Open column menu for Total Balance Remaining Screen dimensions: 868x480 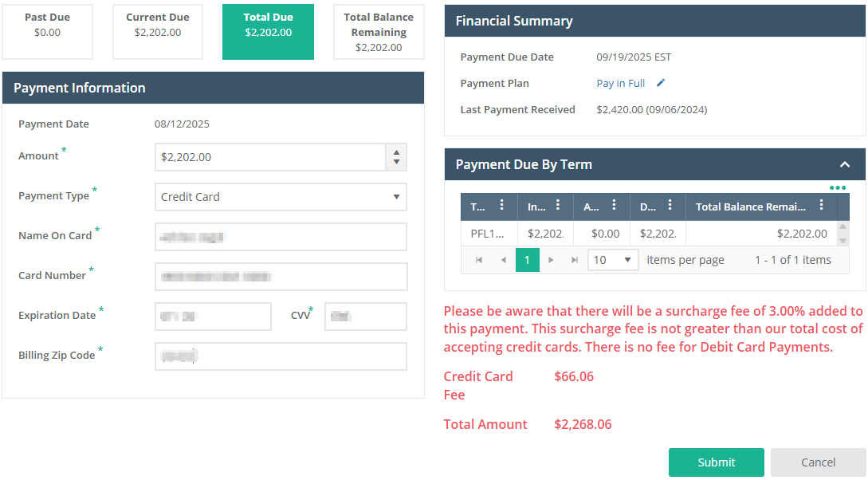pyautogui.click(x=822, y=206)
